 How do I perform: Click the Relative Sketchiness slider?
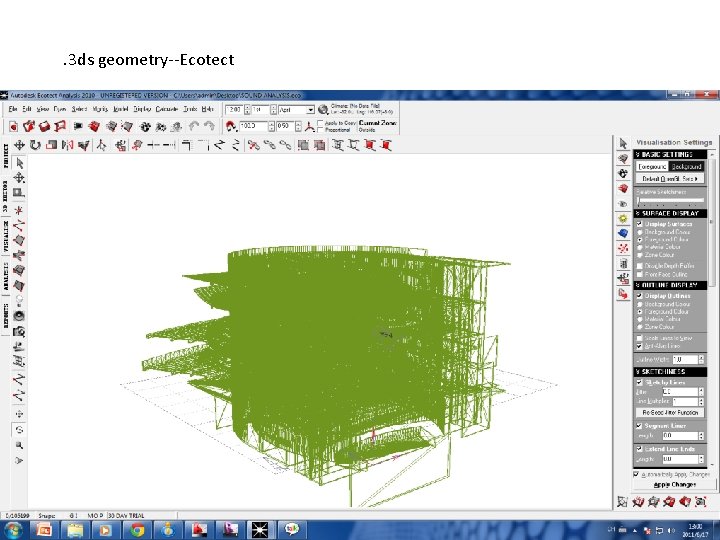click(670, 201)
